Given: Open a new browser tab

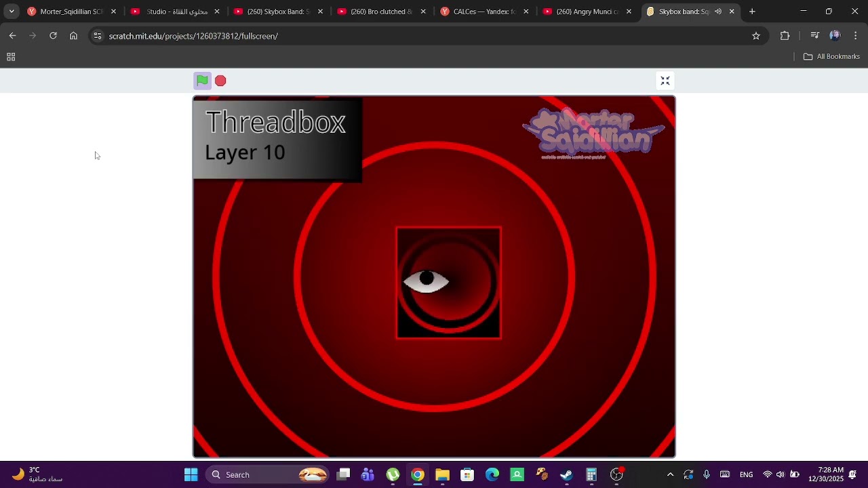Looking at the screenshot, I should point(752,12).
